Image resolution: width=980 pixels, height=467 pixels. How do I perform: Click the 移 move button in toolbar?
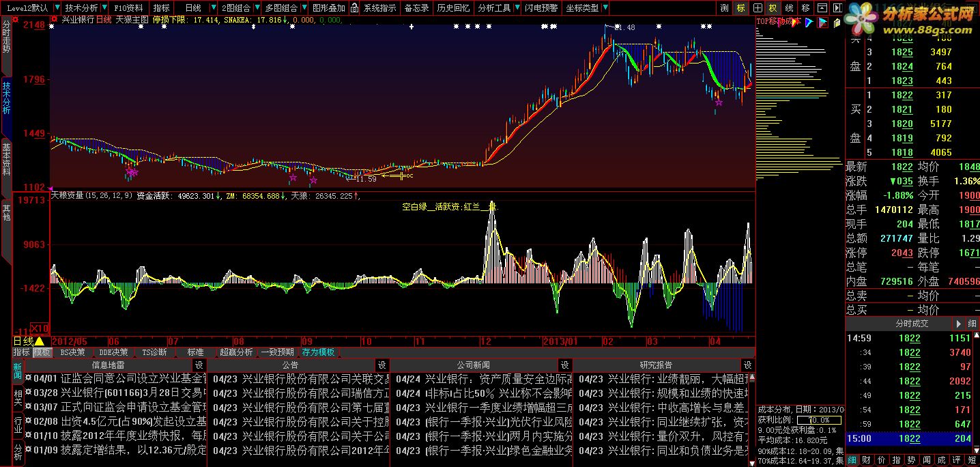click(805, 8)
